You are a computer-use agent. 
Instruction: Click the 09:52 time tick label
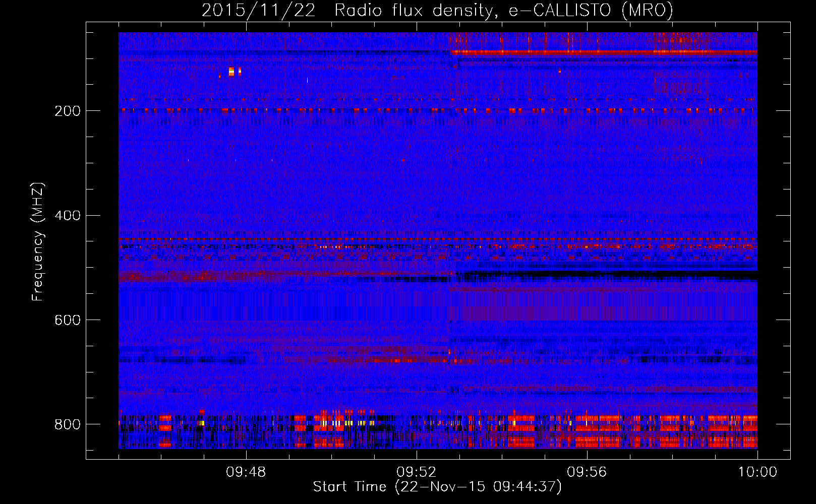pos(417,472)
